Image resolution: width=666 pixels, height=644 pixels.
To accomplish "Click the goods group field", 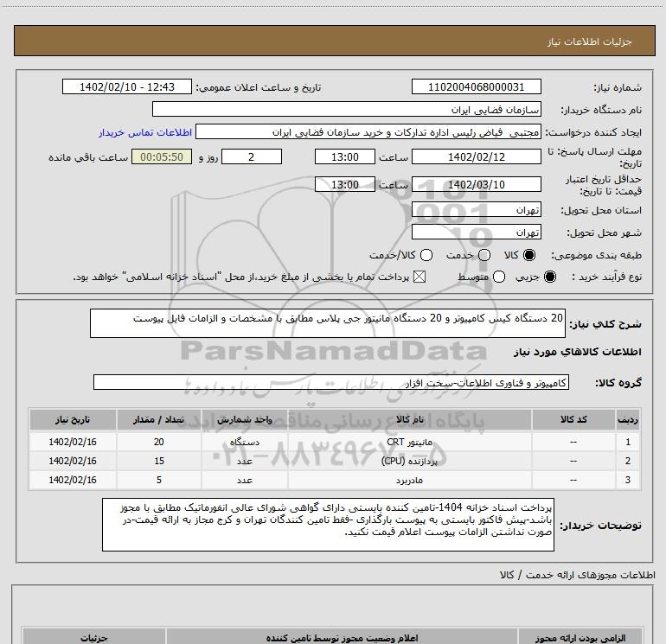I will point(331,382).
